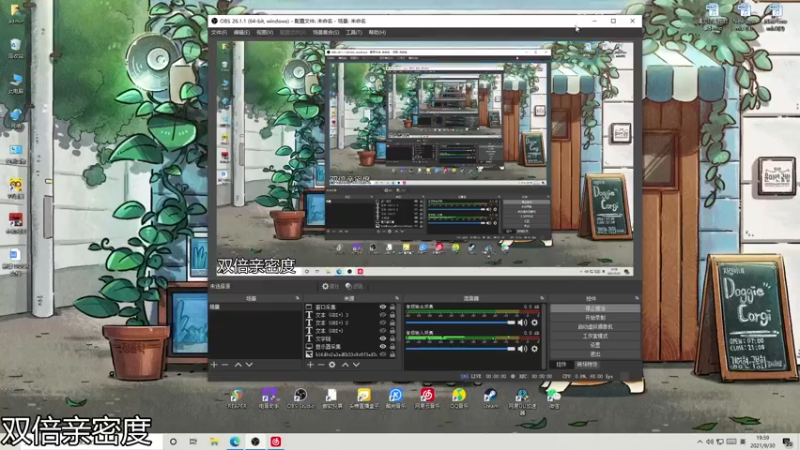The image size is (800, 450).
Task: Open the REAPER desktop shortcut
Action: [237, 398]
